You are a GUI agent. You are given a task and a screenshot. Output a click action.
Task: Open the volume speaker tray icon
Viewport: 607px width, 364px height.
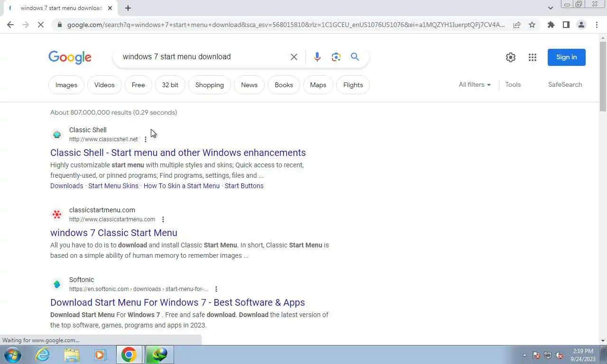(559, 355)
